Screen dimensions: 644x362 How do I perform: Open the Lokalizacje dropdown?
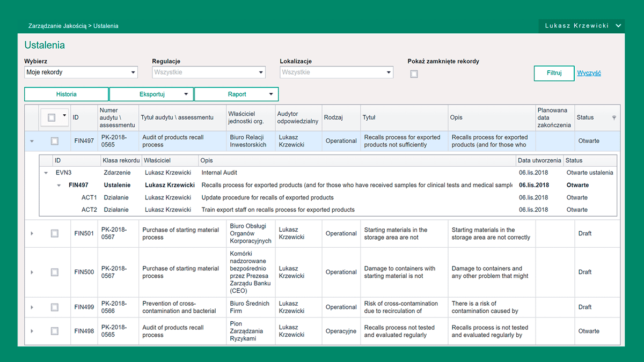pos(336,72)
